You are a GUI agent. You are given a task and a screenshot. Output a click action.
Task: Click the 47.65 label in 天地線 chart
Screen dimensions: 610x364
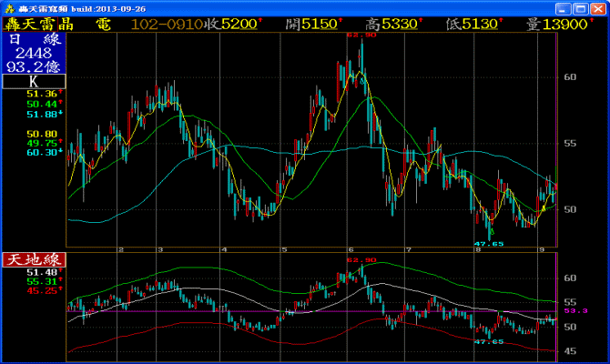pyautogui.click(x=489, y=342)
